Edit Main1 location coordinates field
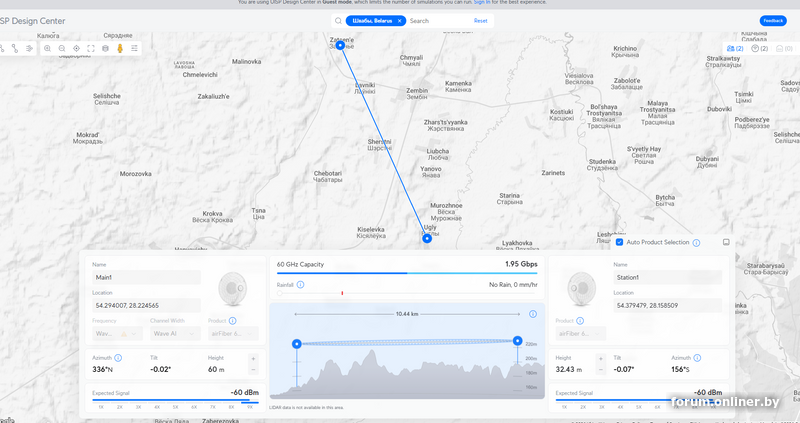 pyautogui.click(x=146, y=306)
